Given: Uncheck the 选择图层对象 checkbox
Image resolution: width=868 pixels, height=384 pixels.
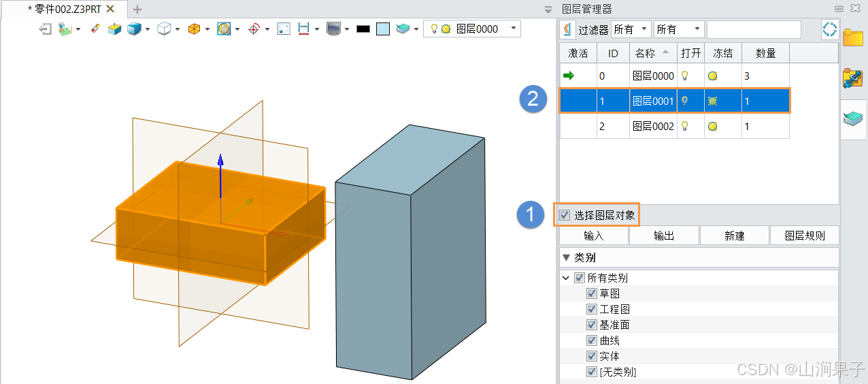Looking at the screenshot, I should pyautogui.click(x=565, y=215).
